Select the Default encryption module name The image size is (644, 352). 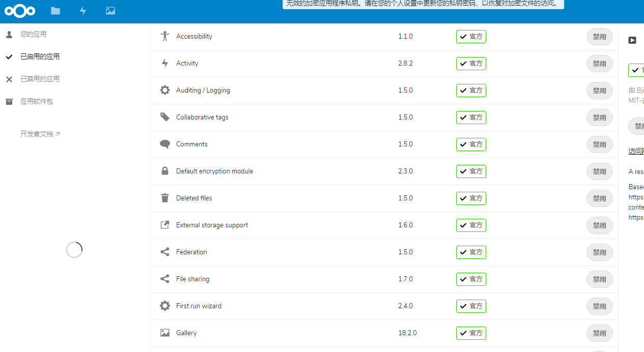tap(214, 171)
